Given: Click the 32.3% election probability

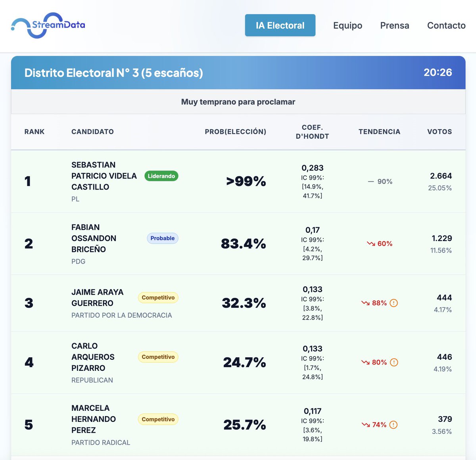Looking at the screenshot, I should [244, 303].
